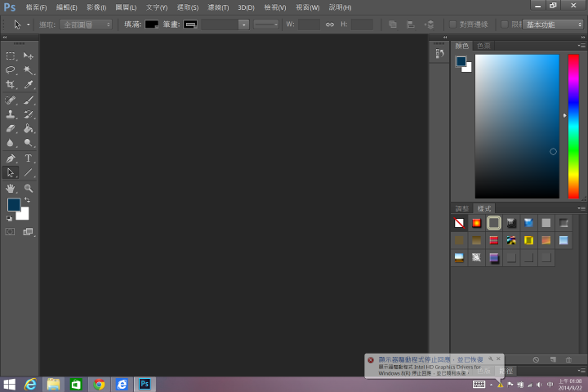Open the workspace switcher dropdown

553,24
